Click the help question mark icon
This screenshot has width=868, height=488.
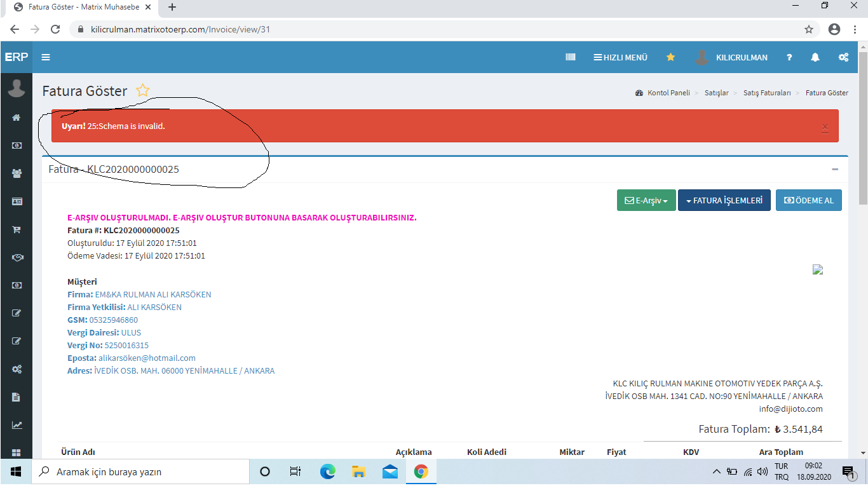point(789,57)
